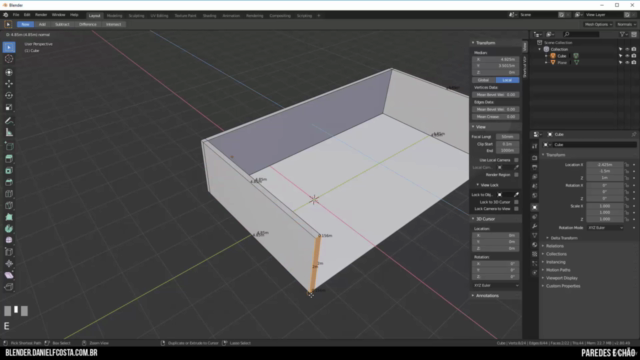
Task: Switch to the Shading workspace tab
Action: tap(209, 16)
